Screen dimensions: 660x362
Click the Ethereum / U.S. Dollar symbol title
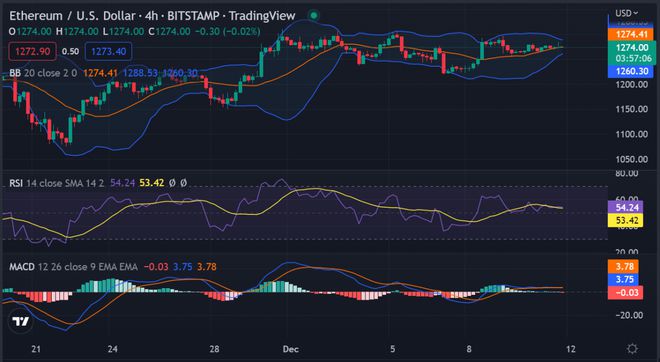tap(72, 16)
